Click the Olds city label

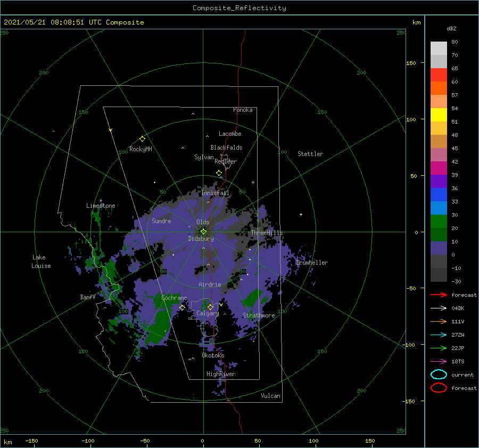203,222
